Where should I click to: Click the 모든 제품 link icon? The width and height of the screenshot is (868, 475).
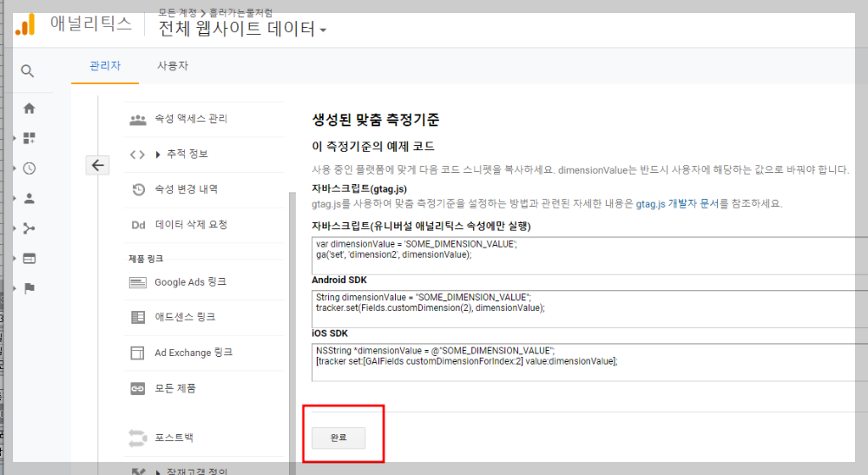[137, 389]
